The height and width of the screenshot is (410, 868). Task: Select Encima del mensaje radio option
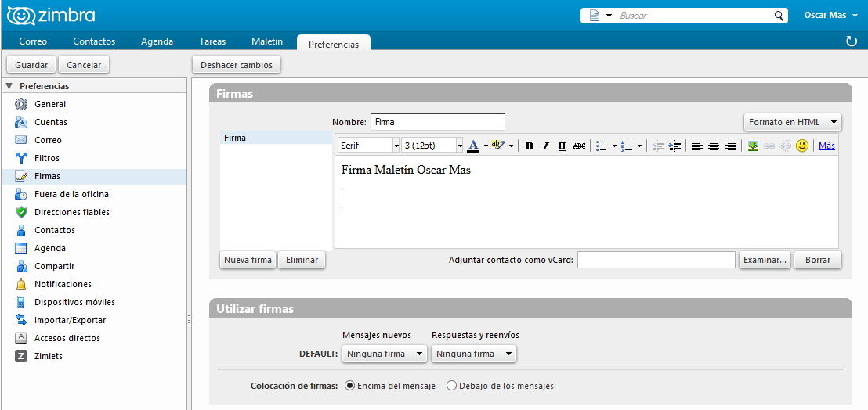pyautogui.click(x=349, y=386)
